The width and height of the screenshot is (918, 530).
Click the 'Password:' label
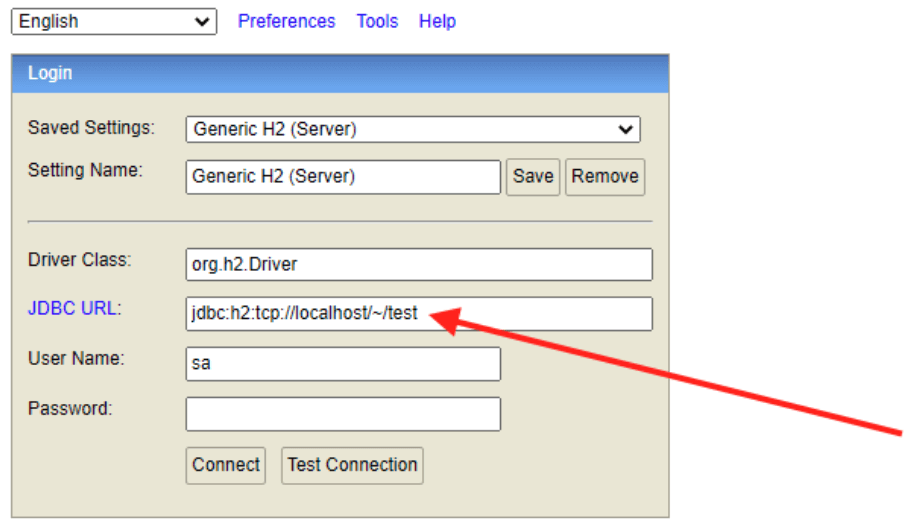[70, 409]
